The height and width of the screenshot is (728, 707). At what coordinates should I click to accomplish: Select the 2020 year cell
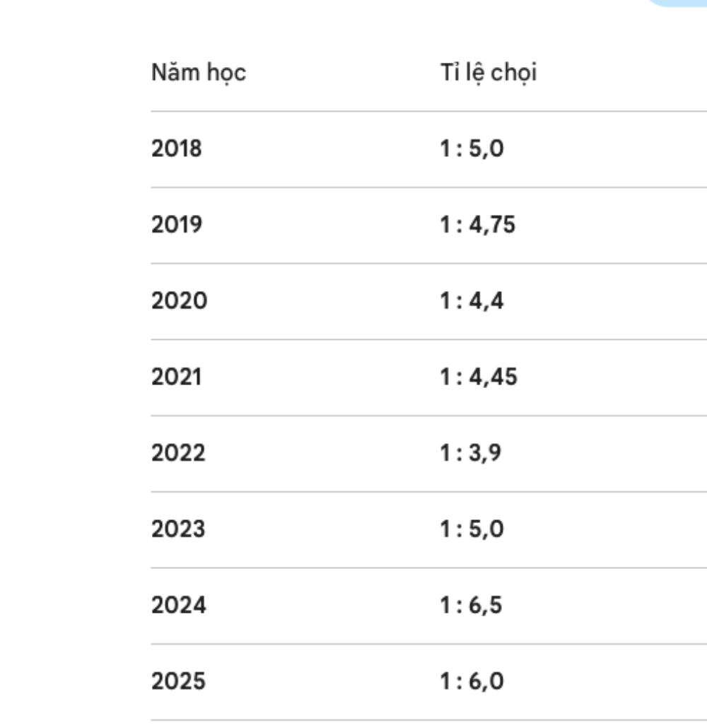point(180,301)
